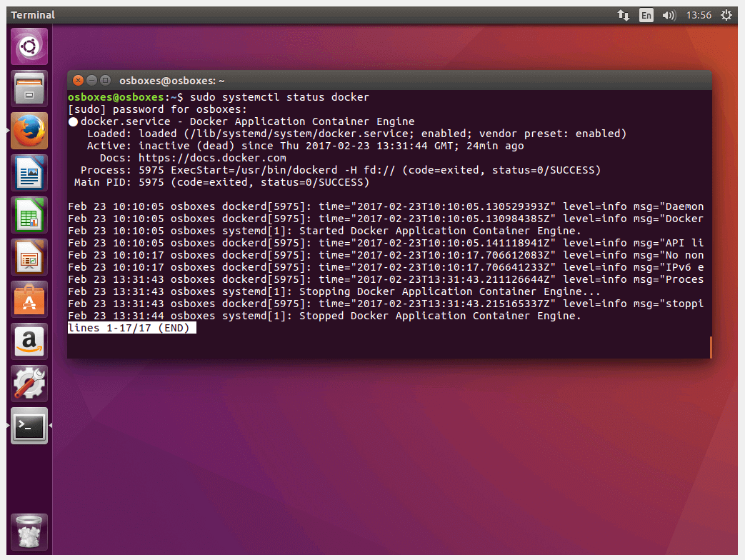This screenshot has width=745, height=560.
Task: Select the Terminal icon in the launcher
Action: [x=29, y=426]
